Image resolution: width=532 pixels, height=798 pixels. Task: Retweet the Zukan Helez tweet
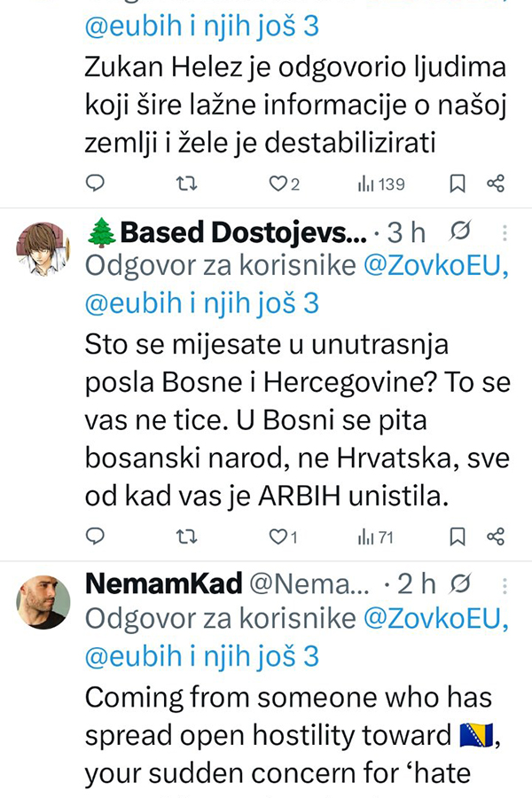point(186,184)
